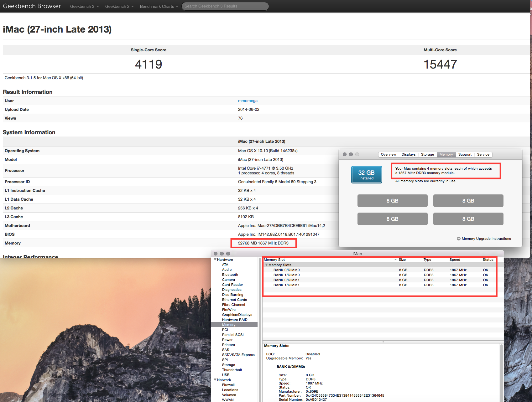
Task: Switch to the Storage tab
Action: point(427,154)
